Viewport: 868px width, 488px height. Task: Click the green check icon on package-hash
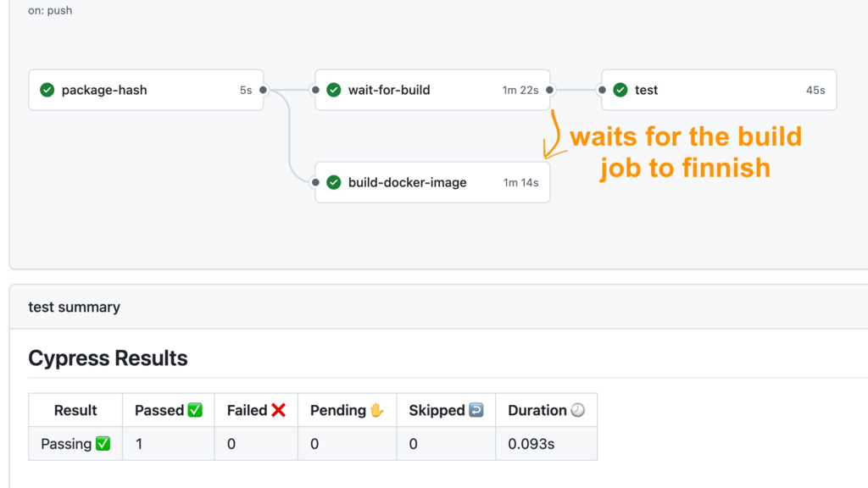click(47, 90)
